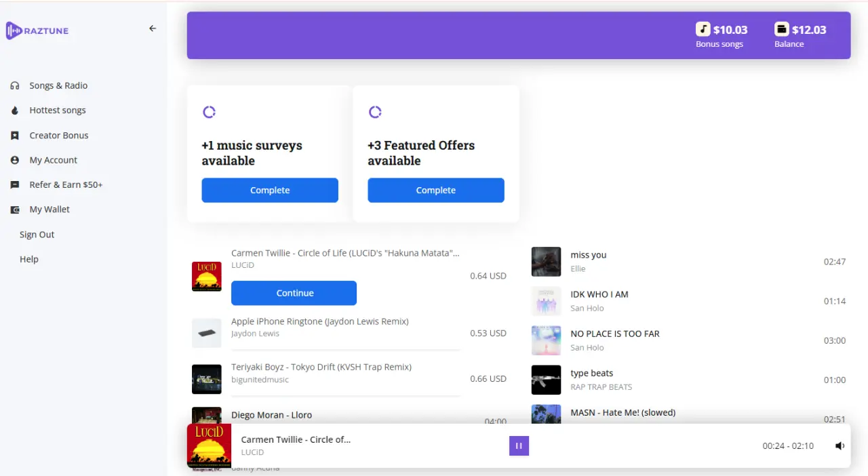Click bigunitedmusic artist name

pos(260,380)
